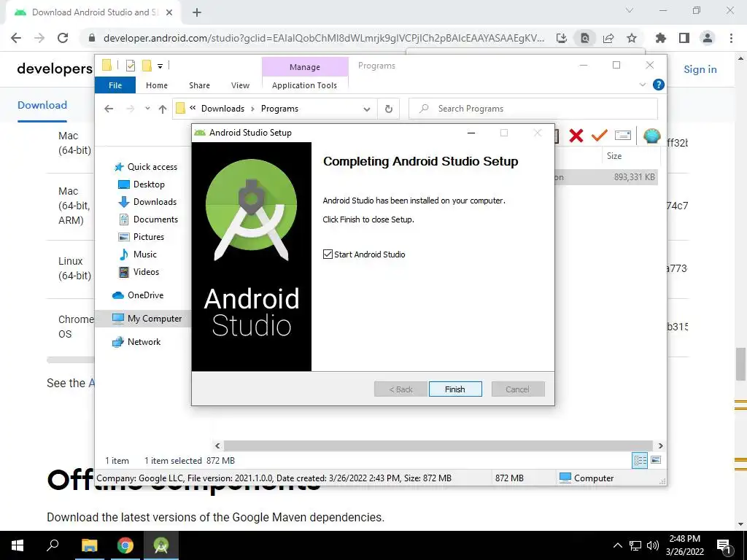
Task: Open the File menu in Explorer
Action: [x=115, y=85]
